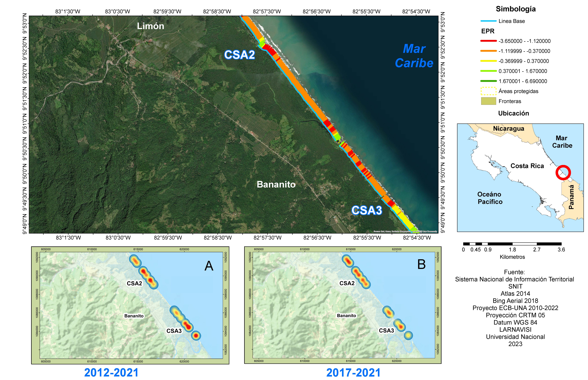Click the dashed Áreas protegidas legend box
Image resolution: width=588 pixels, height=380 pixels.
488,91
